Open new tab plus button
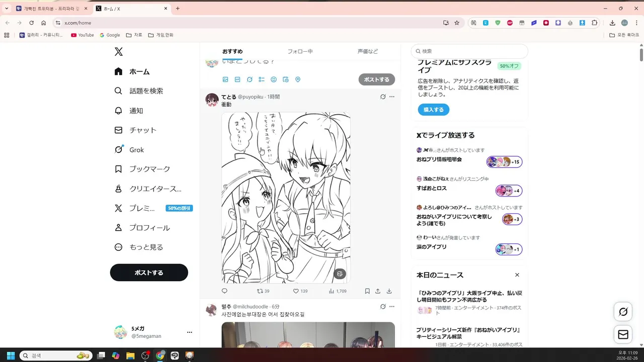Image resolution: width=644 pixels, height=362 pixels. [178, 9]
